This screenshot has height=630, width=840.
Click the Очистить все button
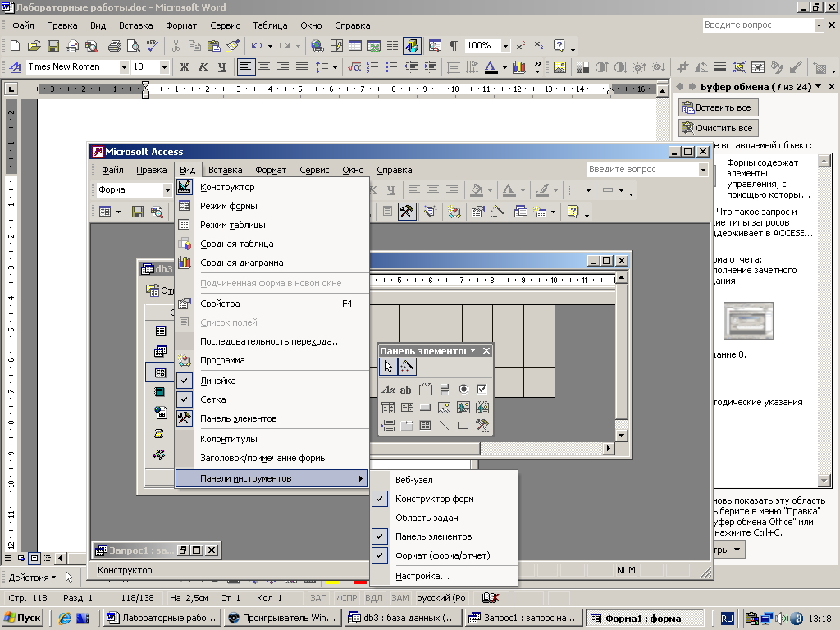[x=718, y=128]
